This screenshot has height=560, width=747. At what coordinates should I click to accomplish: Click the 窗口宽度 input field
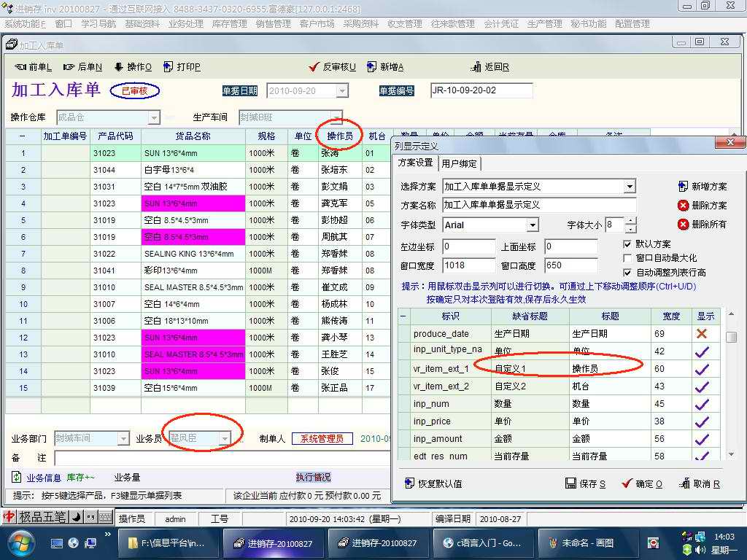[468, 266]
